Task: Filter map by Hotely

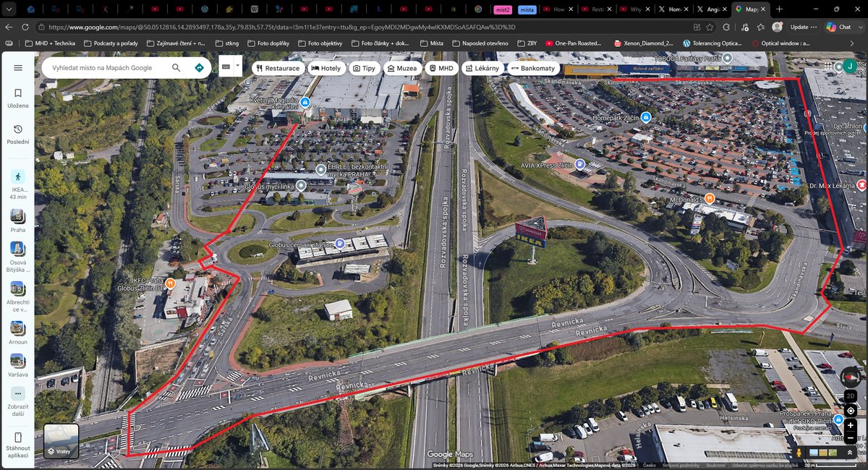Action: coord(326,68)
